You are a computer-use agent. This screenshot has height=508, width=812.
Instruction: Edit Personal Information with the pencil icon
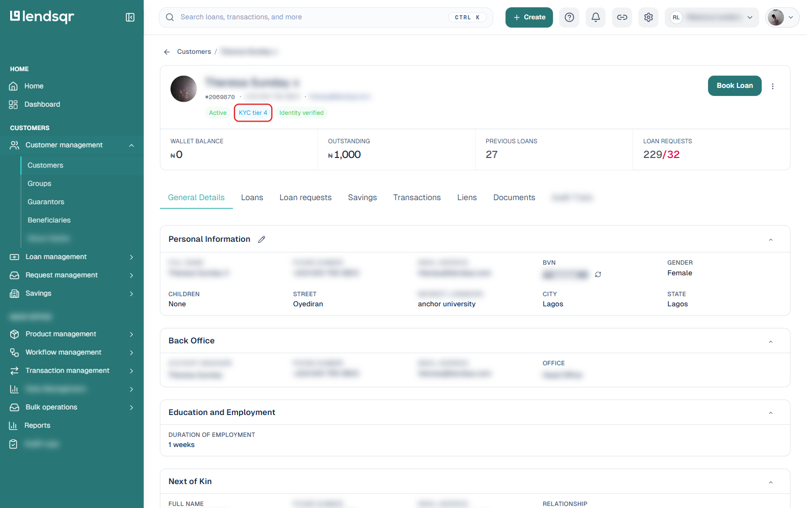click(262, 239)
